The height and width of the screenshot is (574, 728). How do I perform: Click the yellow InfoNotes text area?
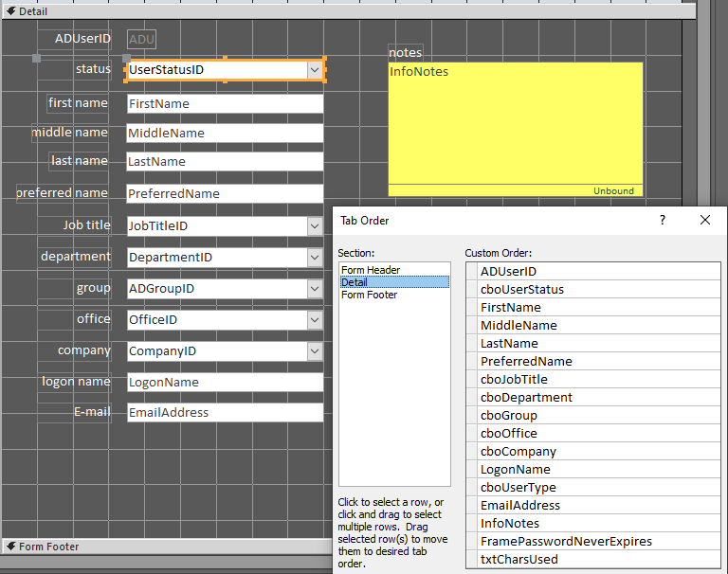[x=515, y=128]
